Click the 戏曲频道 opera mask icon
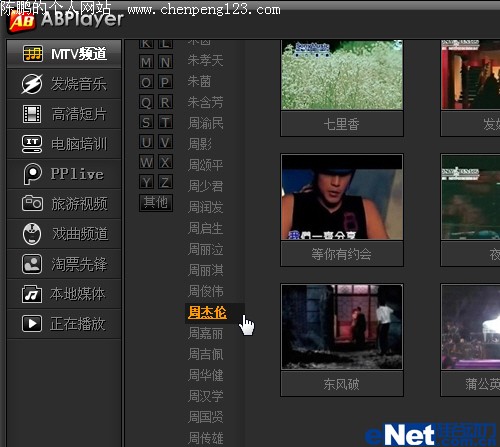Viewport: 500px width, 447px height. click(x=32, y=234)
